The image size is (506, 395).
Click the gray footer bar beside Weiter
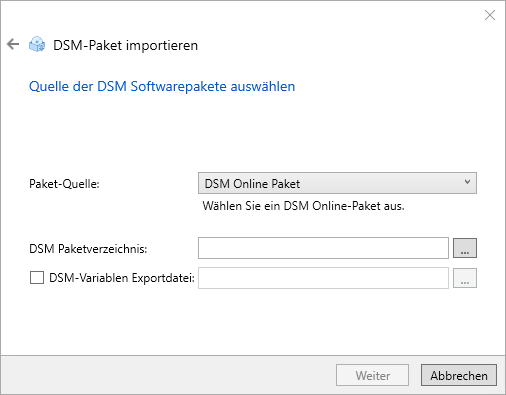167,375
